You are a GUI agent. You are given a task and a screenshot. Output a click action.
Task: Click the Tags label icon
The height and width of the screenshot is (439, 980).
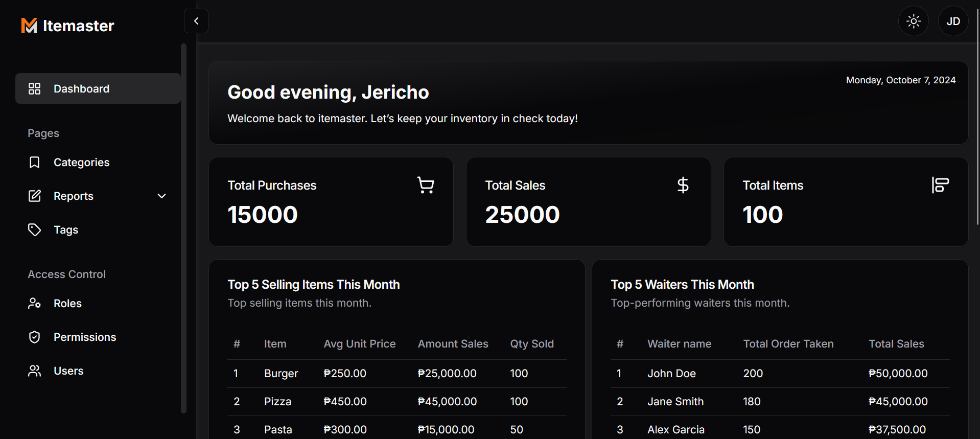click(x=34, y=230)
